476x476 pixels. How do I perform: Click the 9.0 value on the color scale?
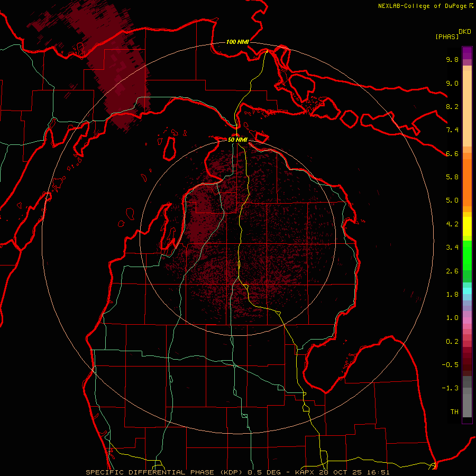tap(452, 83)
